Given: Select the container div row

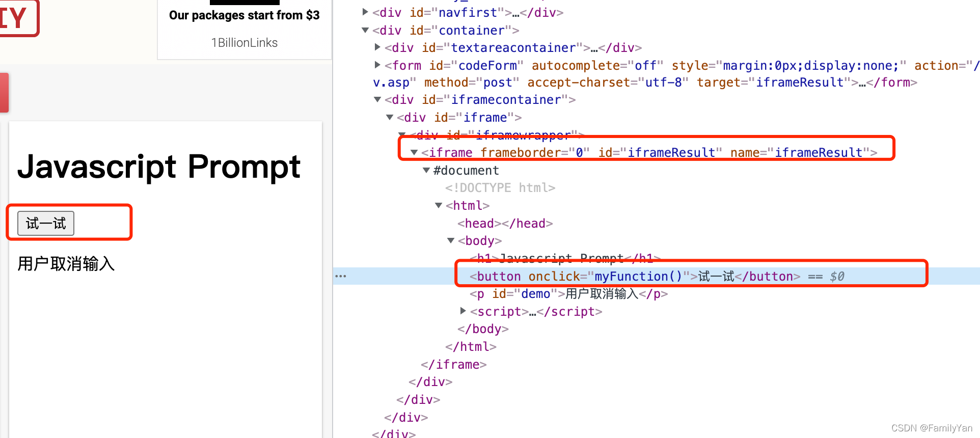Looking at the screenshot, I should (x=446, y=31).
